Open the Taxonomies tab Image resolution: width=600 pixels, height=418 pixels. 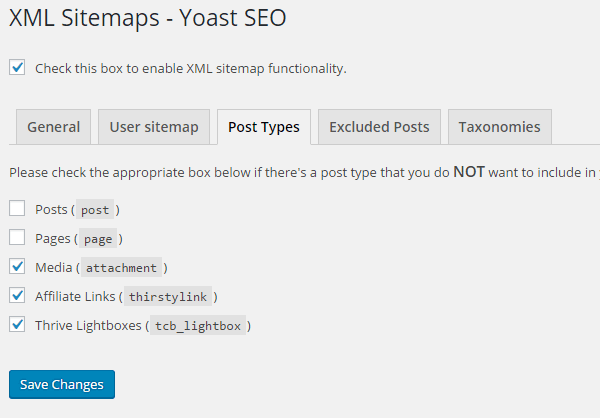[x=499, y=127]
